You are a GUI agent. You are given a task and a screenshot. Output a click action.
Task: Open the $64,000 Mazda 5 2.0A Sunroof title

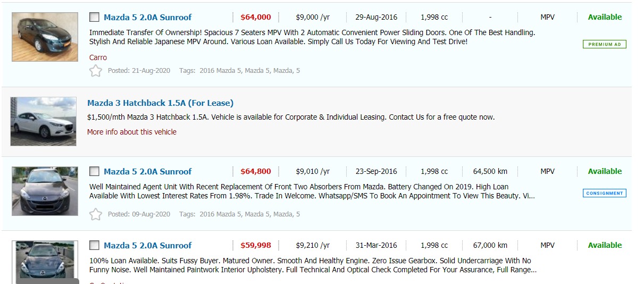(x=147, y=18)
